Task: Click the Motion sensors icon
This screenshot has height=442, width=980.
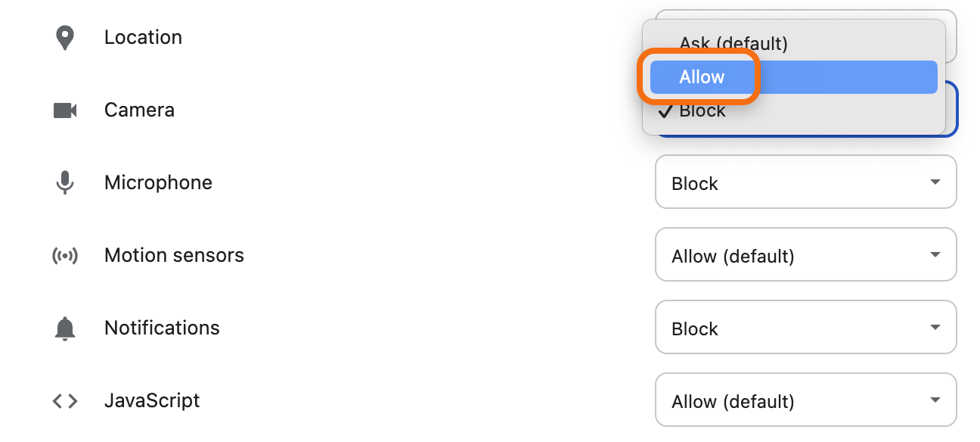Action: pos(65,256)
